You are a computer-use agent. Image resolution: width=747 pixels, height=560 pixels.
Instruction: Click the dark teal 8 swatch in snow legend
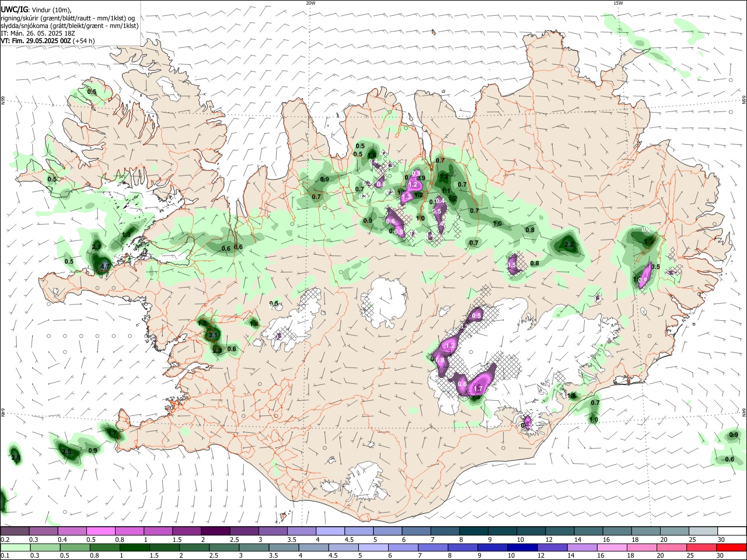point(473,531)
